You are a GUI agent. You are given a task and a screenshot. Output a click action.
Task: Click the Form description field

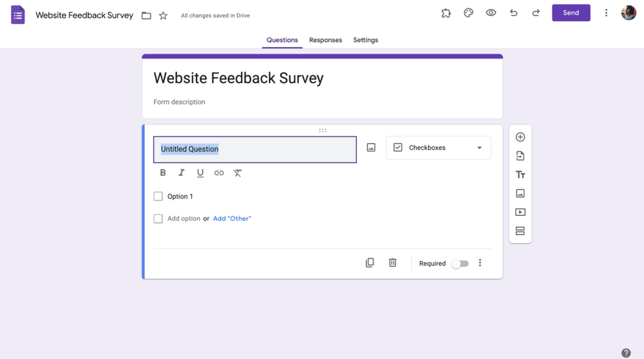180,102
